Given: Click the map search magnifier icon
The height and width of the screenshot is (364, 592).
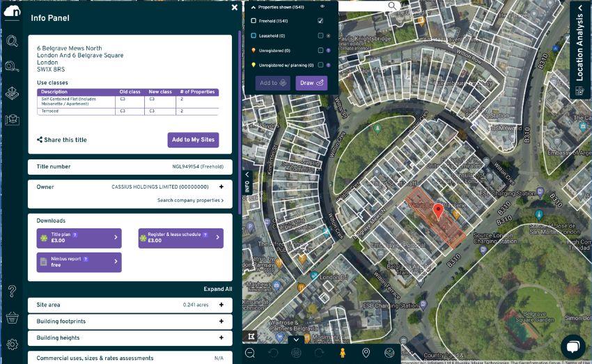Looking at the screenshot, I should point(392,6).
